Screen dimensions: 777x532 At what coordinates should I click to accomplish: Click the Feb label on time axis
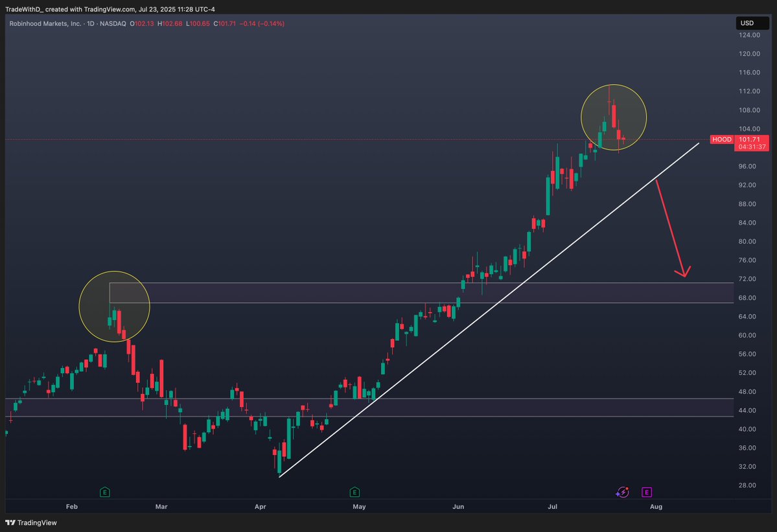point(72,507)
